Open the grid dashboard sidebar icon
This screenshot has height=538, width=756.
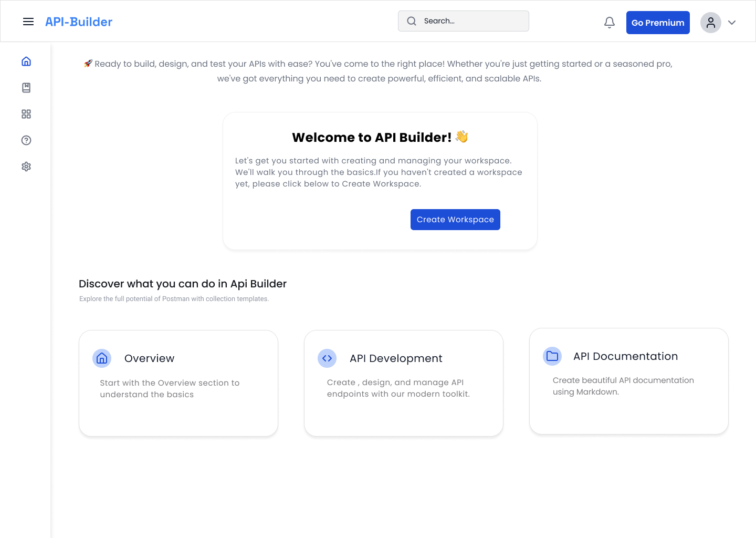pos(26,114)
